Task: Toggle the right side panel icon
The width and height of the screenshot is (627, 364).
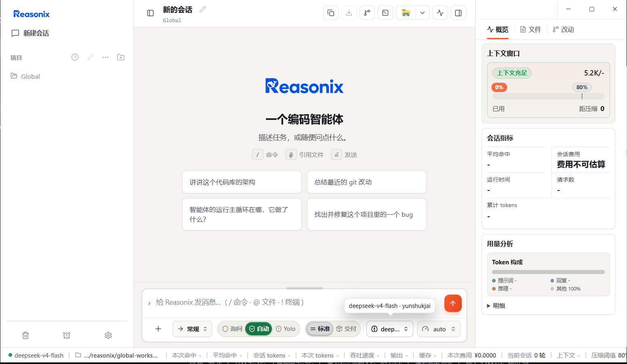Action: (459, 13)
